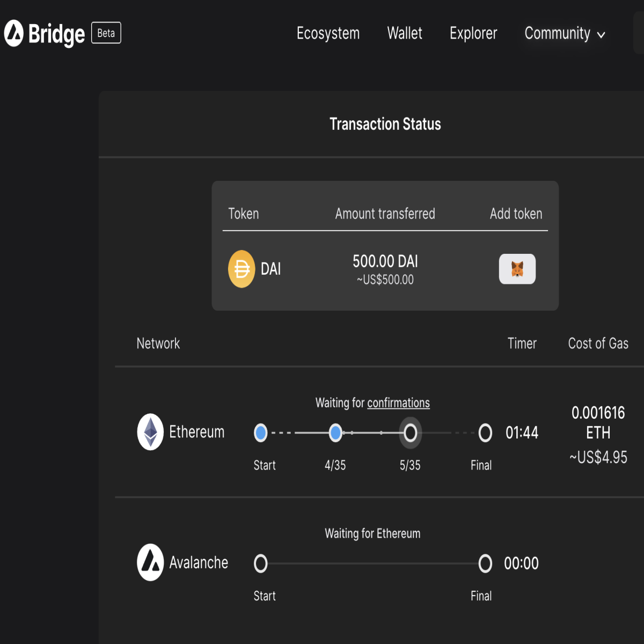The height and width of the screenshot is (644, 644).
Task: Click the Ethereum network name label
Action: [x=197, y=432]
